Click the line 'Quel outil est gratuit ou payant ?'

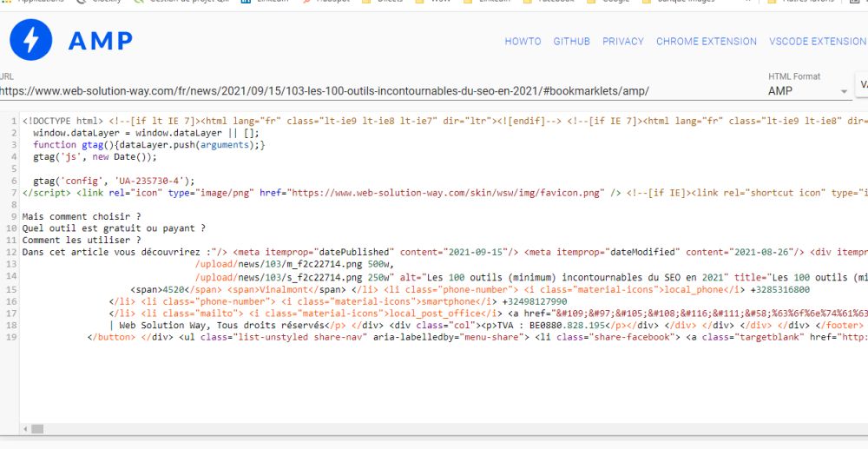(x=114, y=228)
